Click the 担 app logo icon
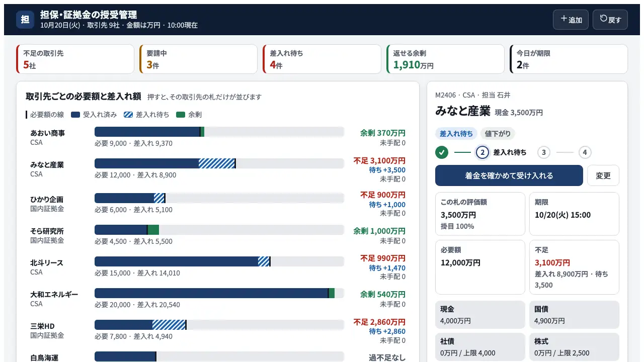Screen dimensions: 644x362 25,20
